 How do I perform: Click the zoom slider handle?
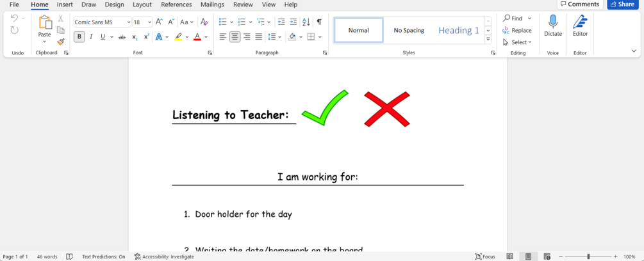(x=588, y=257)
